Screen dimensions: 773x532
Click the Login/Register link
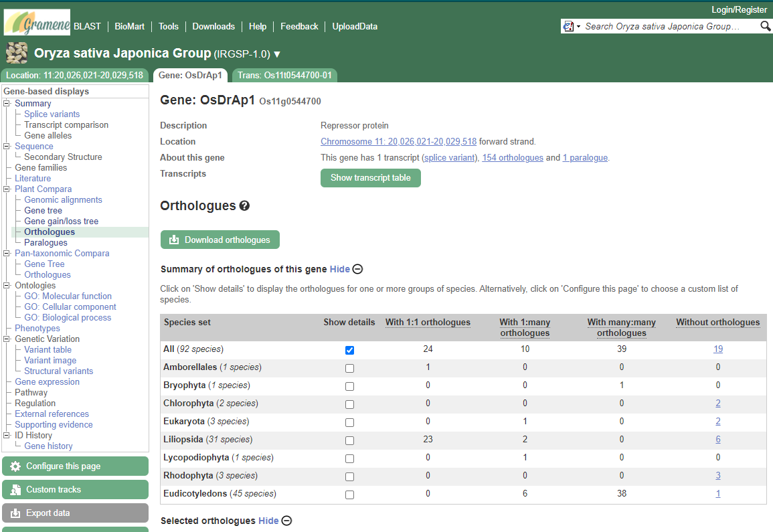[739, 10]
